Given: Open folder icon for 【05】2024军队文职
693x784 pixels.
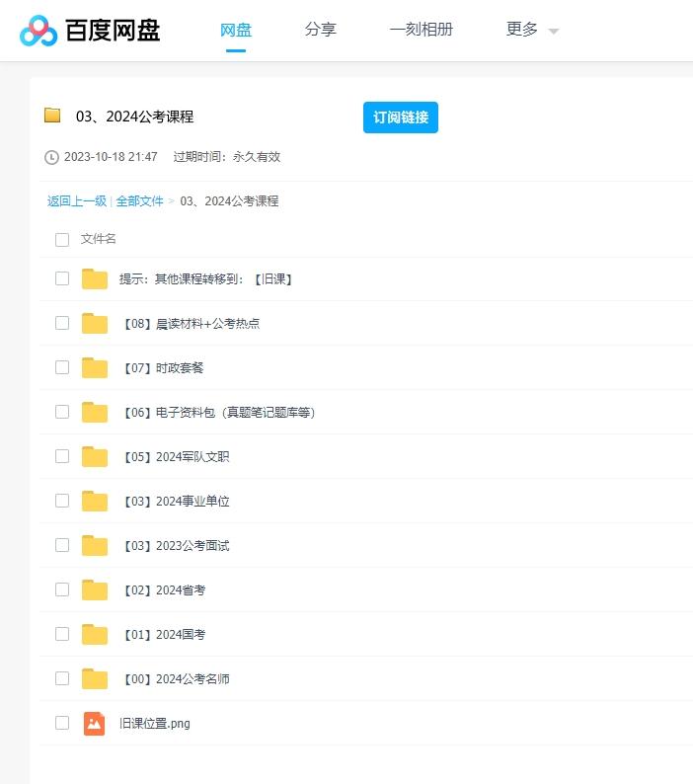Looking at the screenshot, I should (95, 456).
